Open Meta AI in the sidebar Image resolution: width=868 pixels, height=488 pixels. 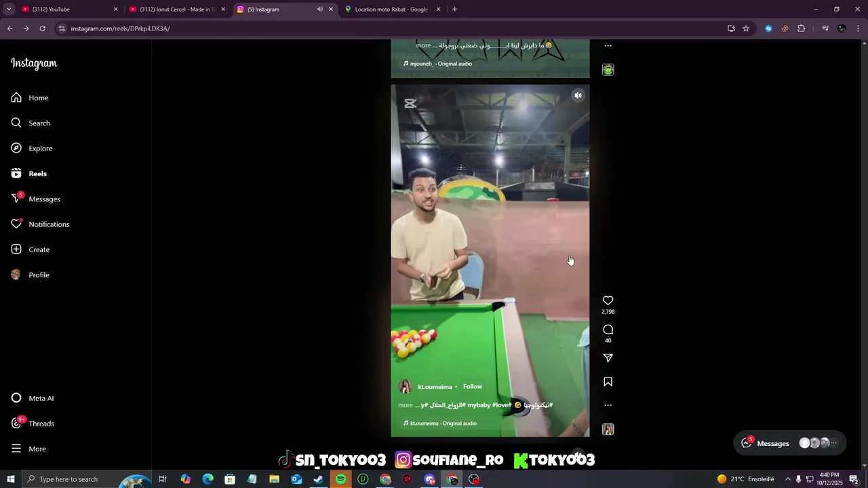tap(33, 398)
